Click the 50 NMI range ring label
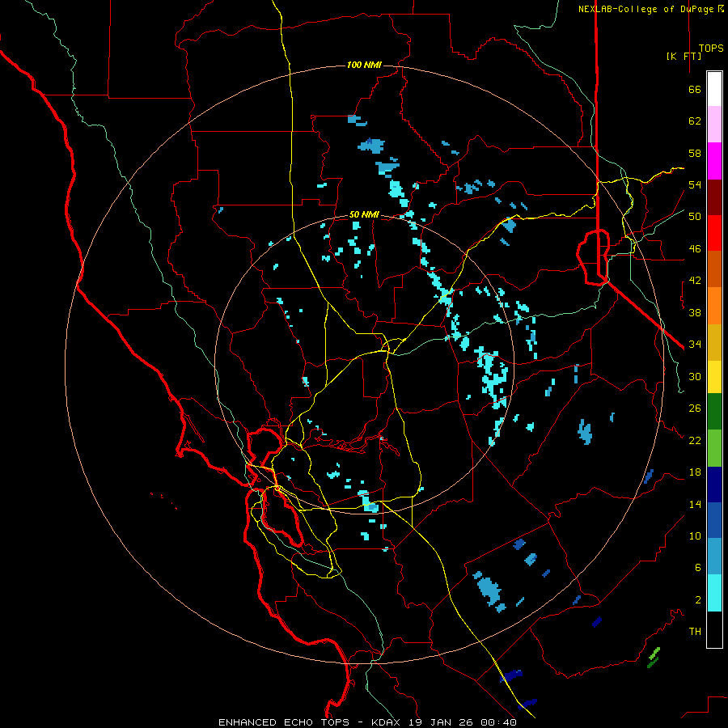Viewport: 728px width, 728px height. 364,215
